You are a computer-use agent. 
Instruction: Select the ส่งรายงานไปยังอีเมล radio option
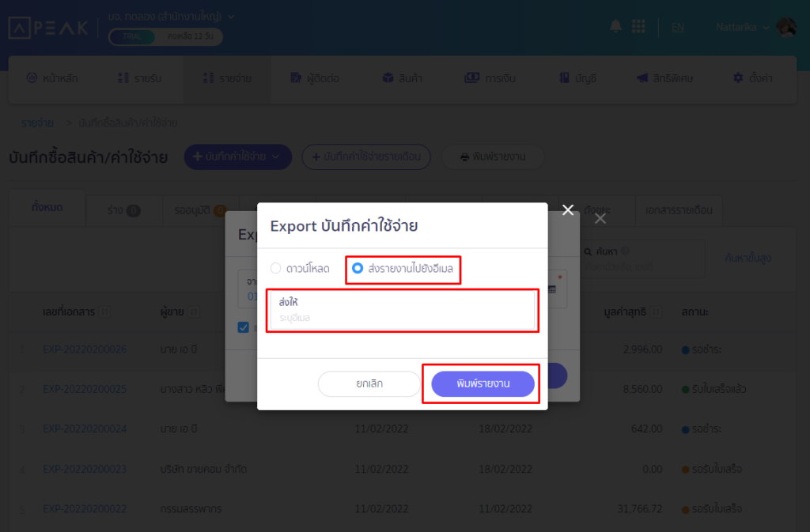pos(358,268)
